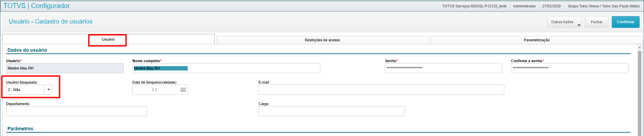
Task: Expand the Usuário bloqueado dropdown arrow
Action: (x=48, y=90)
